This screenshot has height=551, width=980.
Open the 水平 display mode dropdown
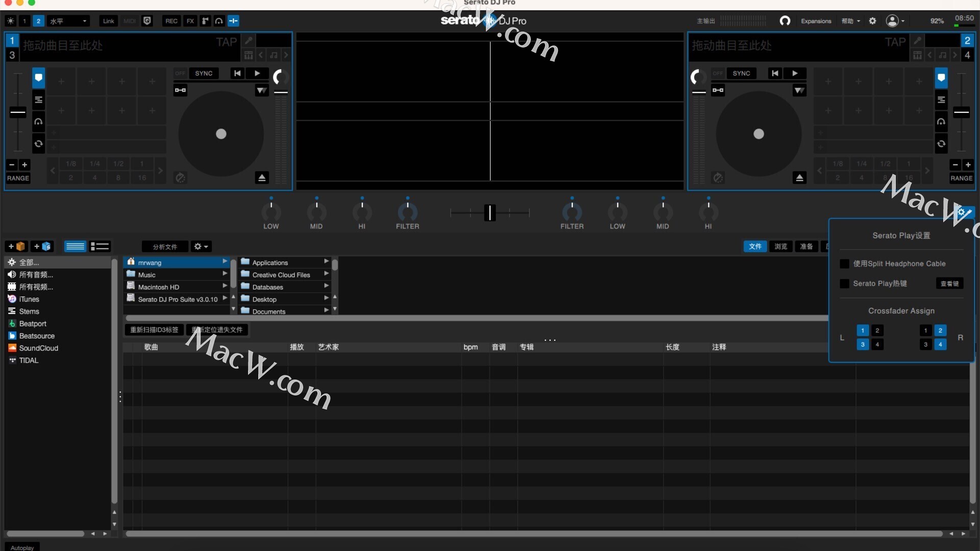[x=68, y=21]
